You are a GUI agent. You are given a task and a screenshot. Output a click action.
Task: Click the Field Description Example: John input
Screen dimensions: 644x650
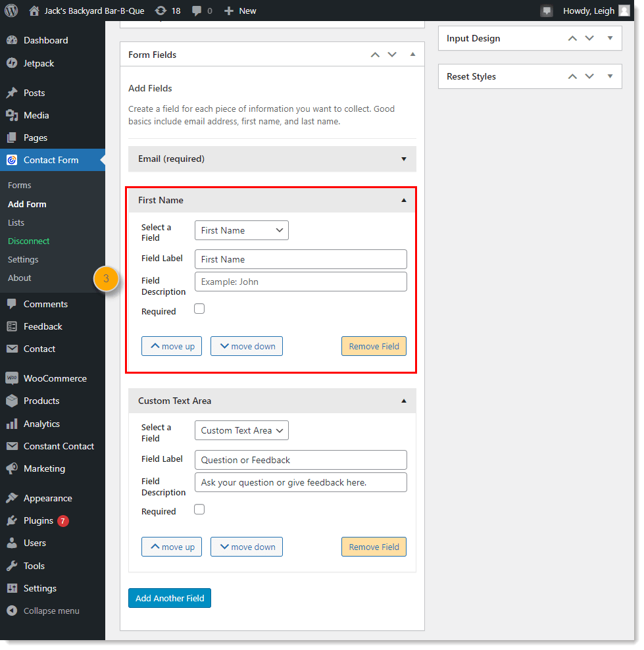tap(301, 282)
